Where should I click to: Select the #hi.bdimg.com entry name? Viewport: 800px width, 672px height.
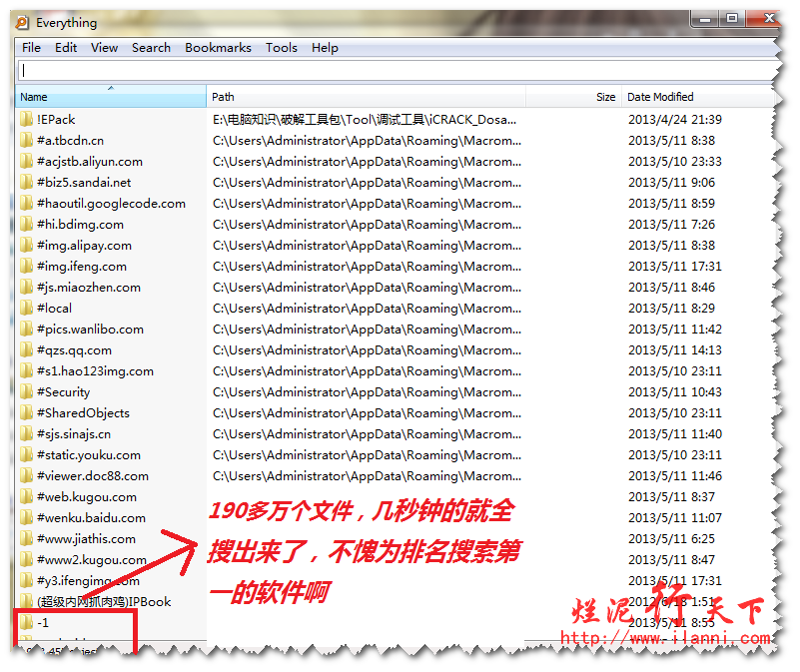coord(80,225)
